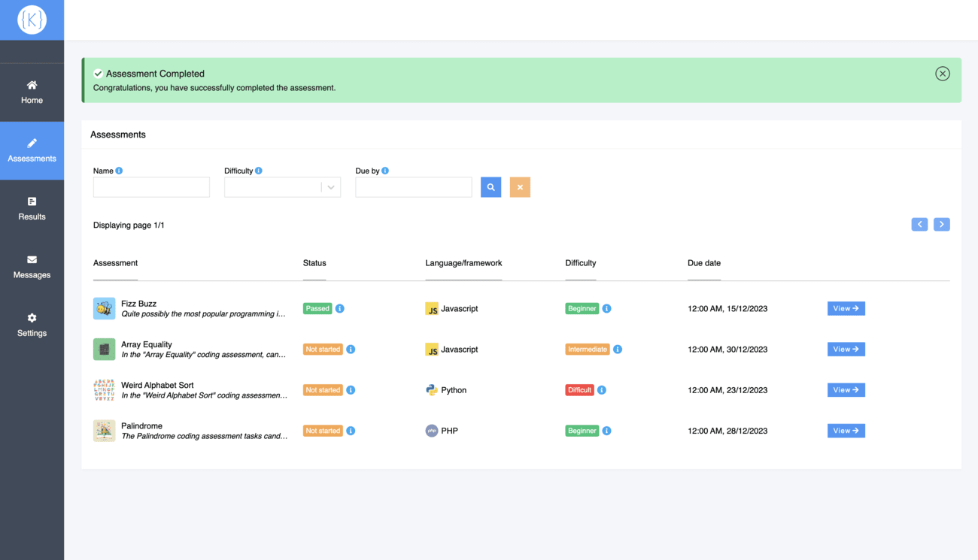Click the Difficulty filter info icon
This screenshot has height=560, width=978.
(258, 171)
